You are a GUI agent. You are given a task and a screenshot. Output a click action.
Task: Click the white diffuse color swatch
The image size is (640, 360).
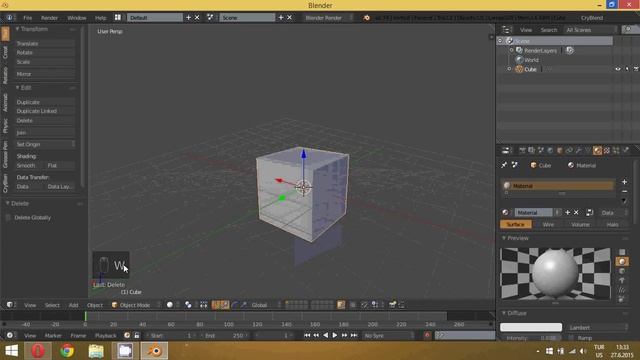pyautogui.click(x=531, y=327)
